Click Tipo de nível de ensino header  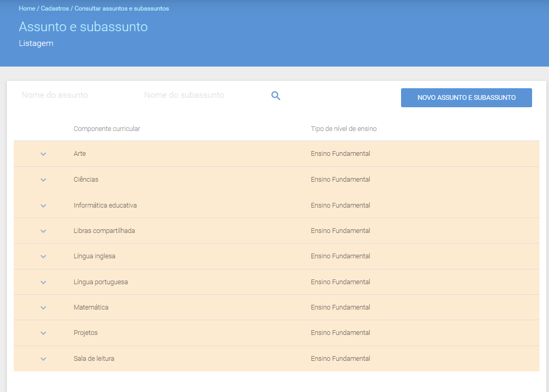pyautogui.click(x=344, y=129)
